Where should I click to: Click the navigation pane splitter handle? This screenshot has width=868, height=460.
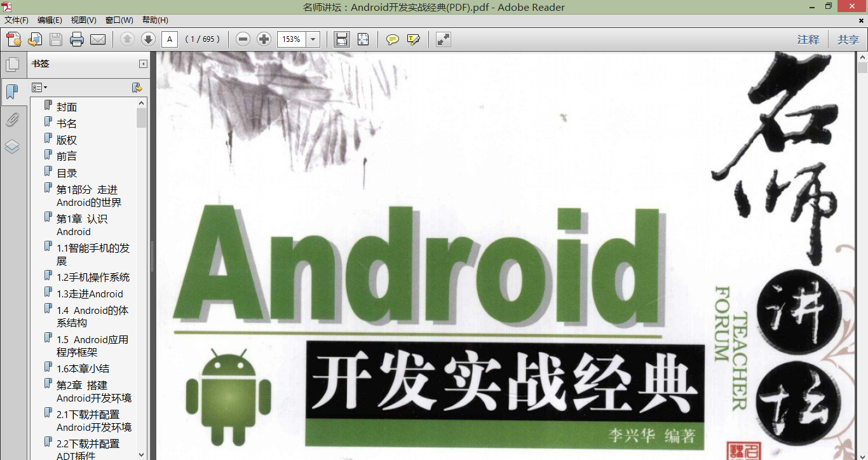pyautogui.click(x=153, y=256)
